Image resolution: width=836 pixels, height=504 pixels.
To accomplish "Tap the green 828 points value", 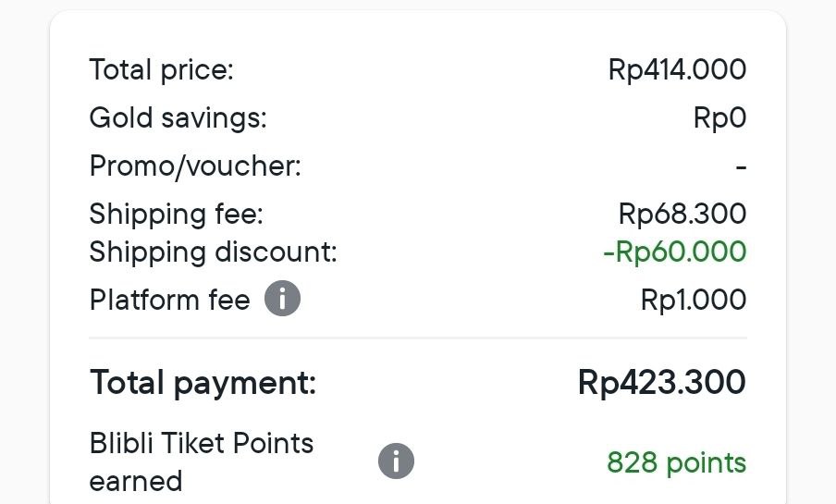I will pyautogui.click(x=676, y=461).
